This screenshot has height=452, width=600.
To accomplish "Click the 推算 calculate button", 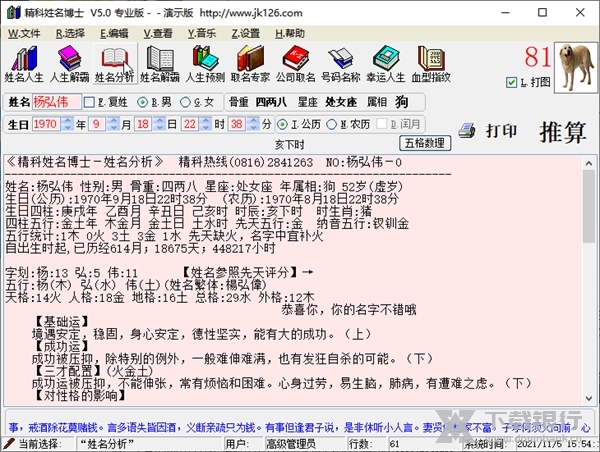I will click(562, 132).
